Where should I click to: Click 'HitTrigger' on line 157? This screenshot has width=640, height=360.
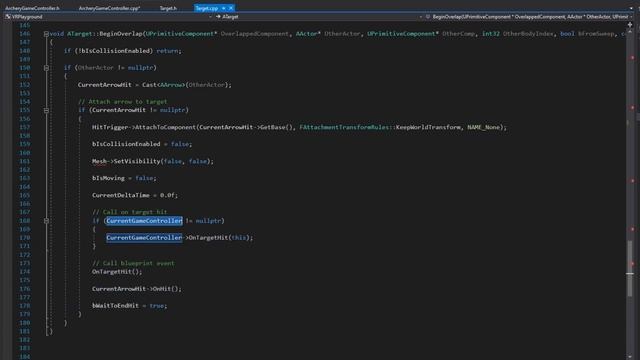[x=110, y=127]
